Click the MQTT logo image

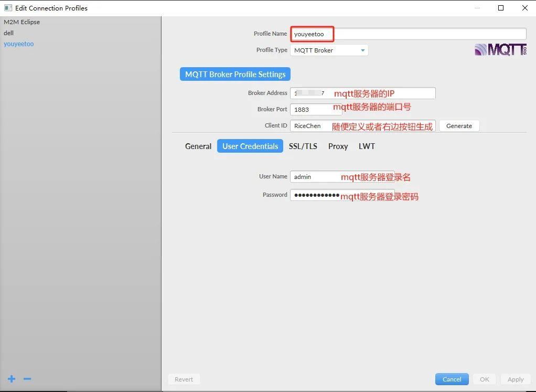point(500,50)
